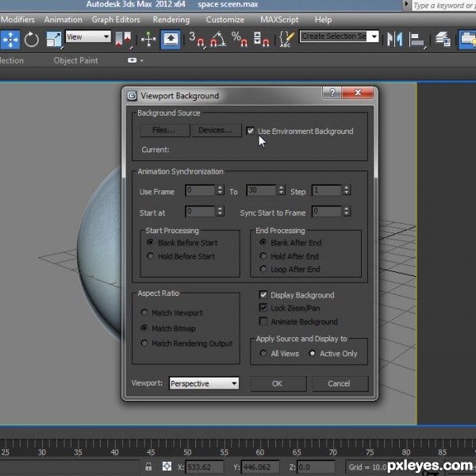Open the Modifiers menu

pyautogui.click(x=17, y=20)
